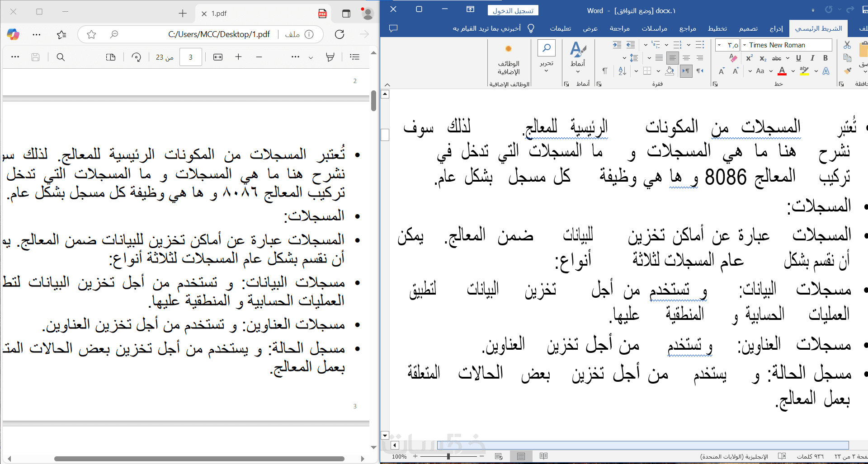Justify the paragraph text
This screenshot has width=868, height=464.
pyautogui.click(x=659, y=58)
